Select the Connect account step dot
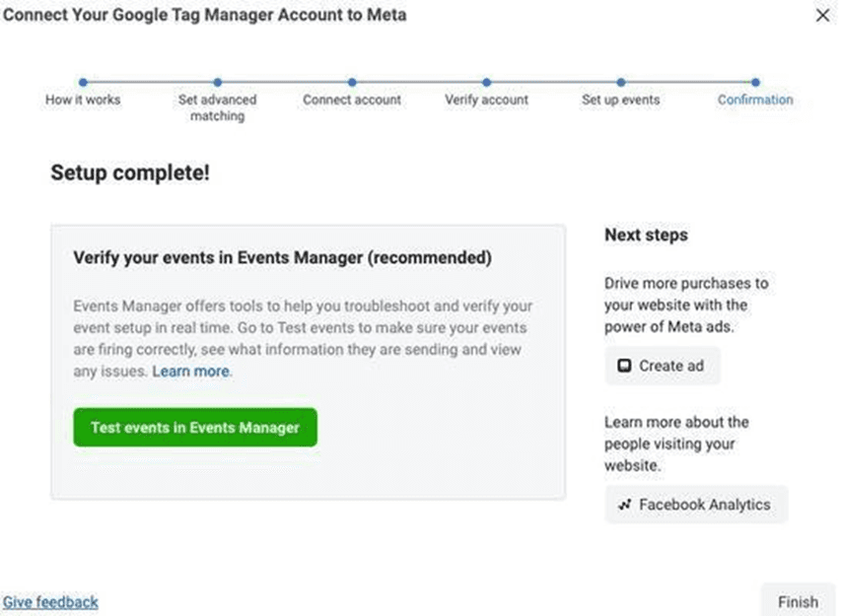Screen dimensions: 841x616 tap(352, 82)
